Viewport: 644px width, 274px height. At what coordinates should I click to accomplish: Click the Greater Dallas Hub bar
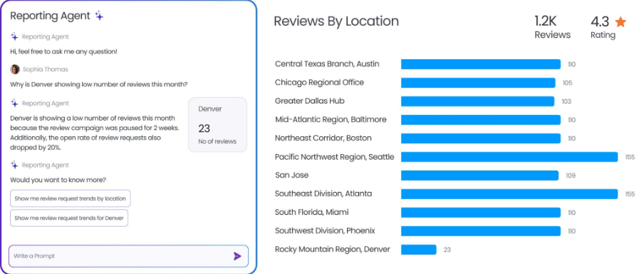pos(478,101)
